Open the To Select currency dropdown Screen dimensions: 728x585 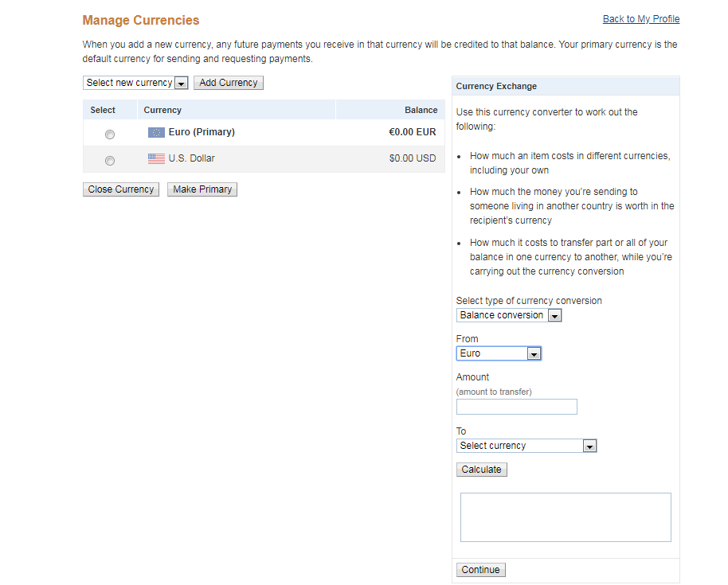[x=526, y=446]
